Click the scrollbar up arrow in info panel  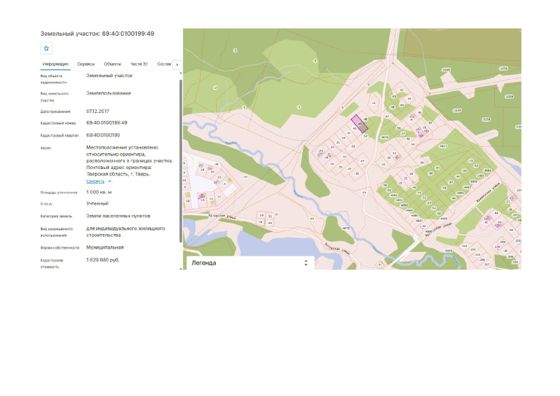click(x=180, y=73)
